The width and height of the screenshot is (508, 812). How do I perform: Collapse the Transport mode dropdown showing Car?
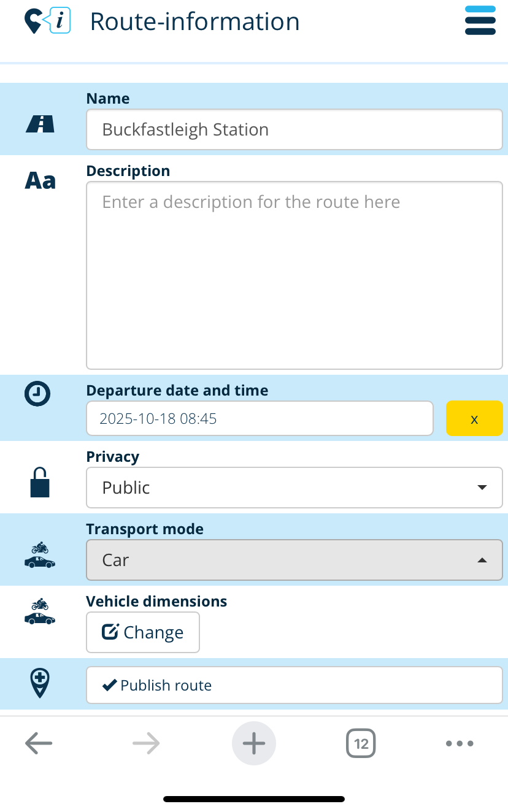click(x=294, y=560)
